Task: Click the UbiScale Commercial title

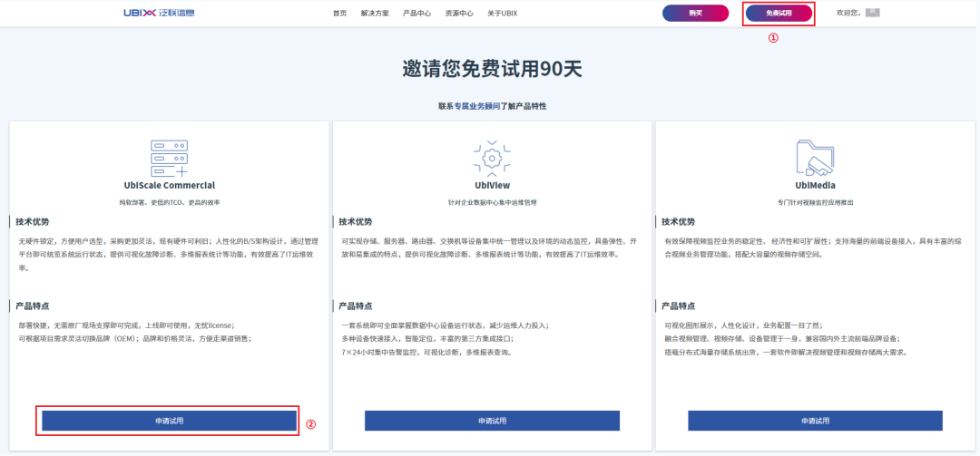Action: (x=170, y=186)
